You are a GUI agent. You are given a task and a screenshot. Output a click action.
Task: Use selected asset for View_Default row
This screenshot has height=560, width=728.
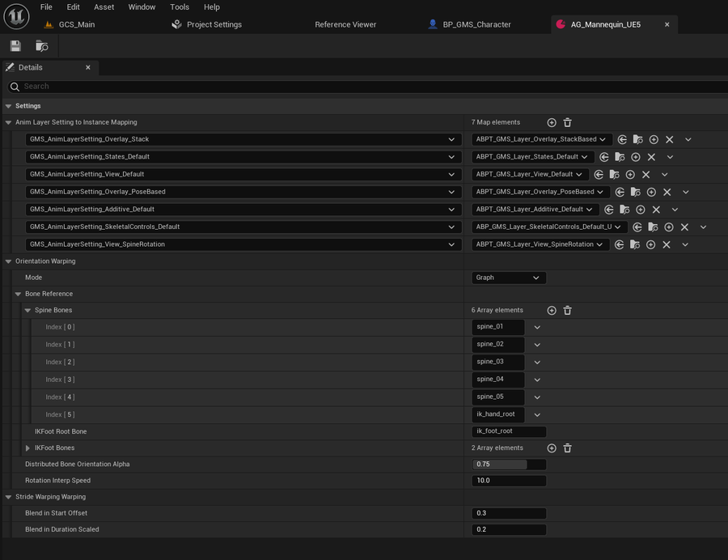599,175
